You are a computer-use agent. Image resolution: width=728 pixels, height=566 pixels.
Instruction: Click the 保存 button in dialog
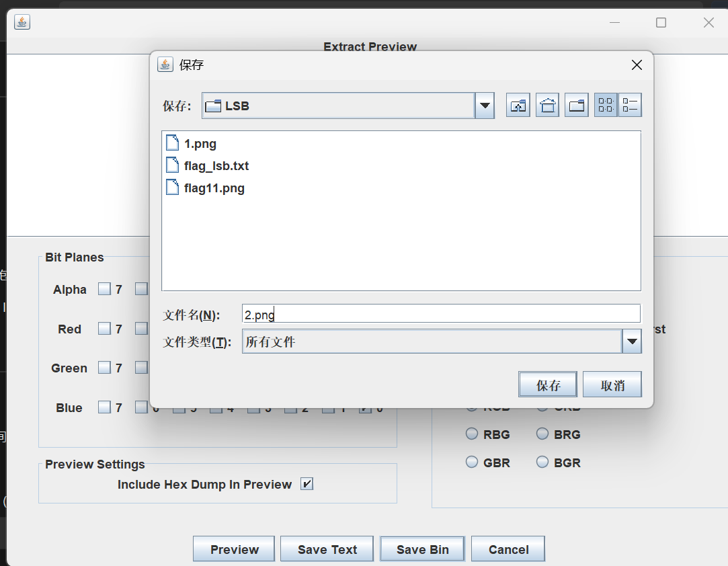click(x=548, y=385)
